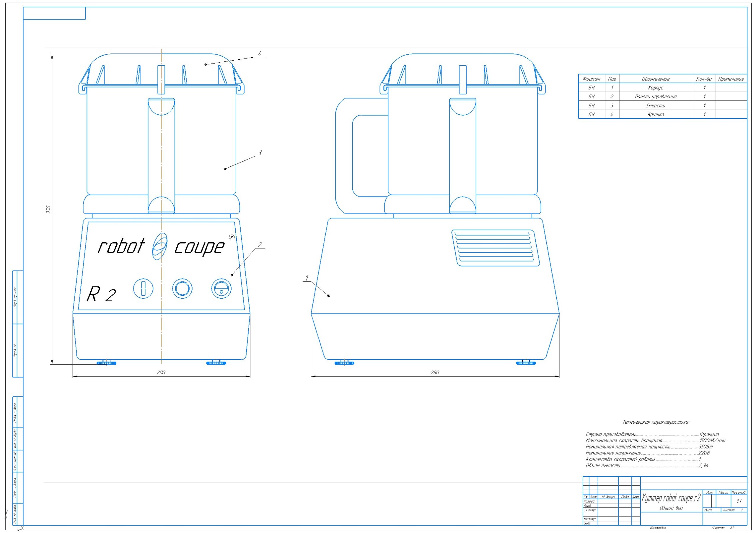756x533 pixels.
Task: Select the 'Взам. инв. №' side label
Action: [x=15, y=461]
